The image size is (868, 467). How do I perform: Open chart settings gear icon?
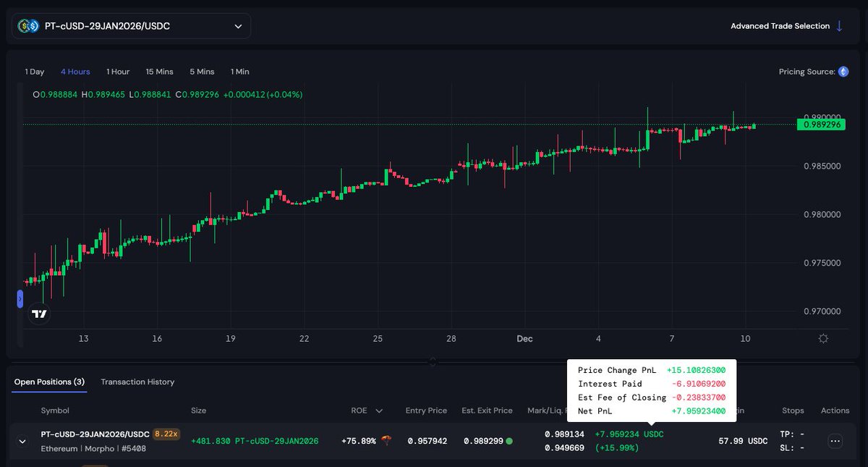(823, 338)
